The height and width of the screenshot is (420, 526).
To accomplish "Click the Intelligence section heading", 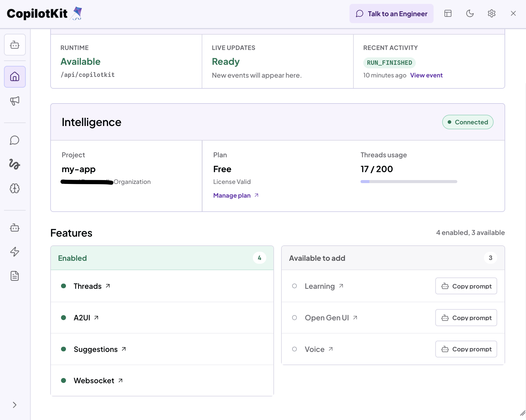I will click(92, 122).
